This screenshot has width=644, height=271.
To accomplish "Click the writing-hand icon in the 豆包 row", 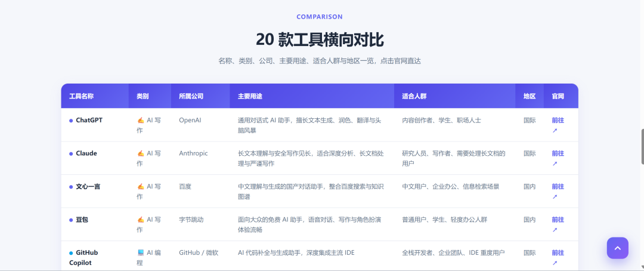I will [141, 220].
